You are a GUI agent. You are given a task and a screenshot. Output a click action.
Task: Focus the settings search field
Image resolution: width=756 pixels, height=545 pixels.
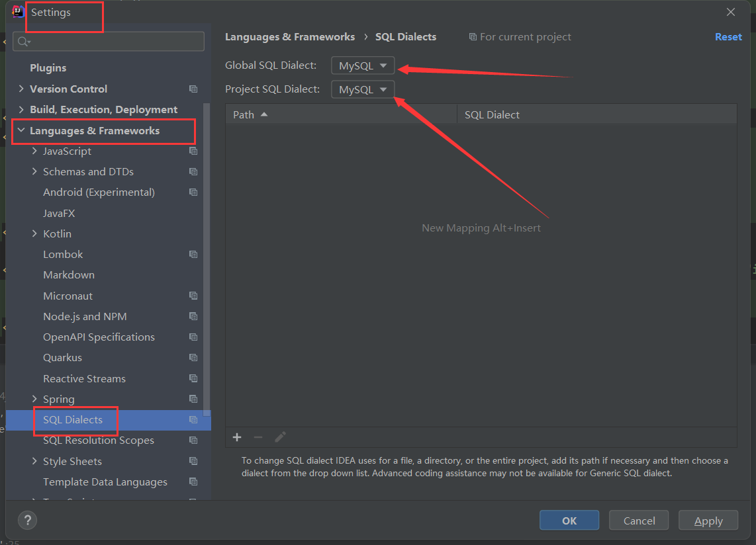[x=109, y=42]
